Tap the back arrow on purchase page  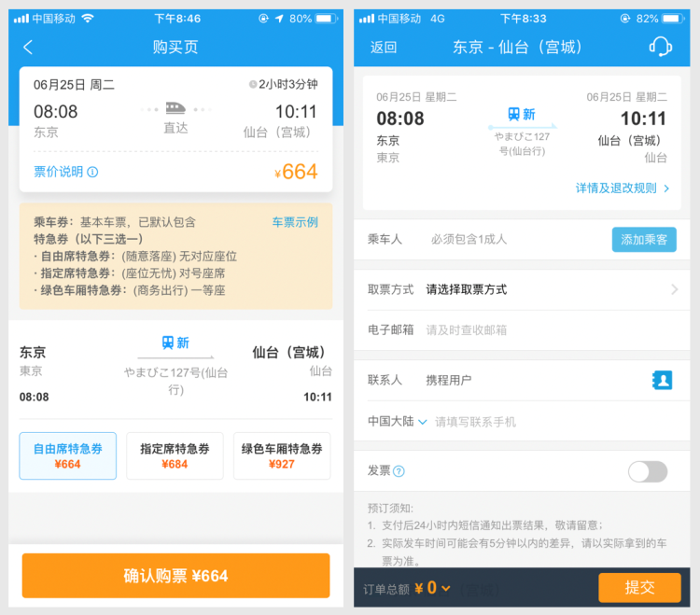(28, 47)
